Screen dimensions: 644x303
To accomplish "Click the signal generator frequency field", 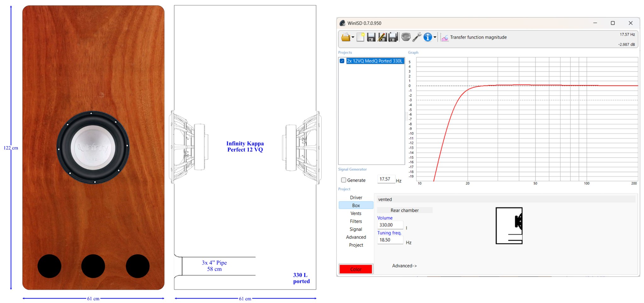I will pos(386,179).
